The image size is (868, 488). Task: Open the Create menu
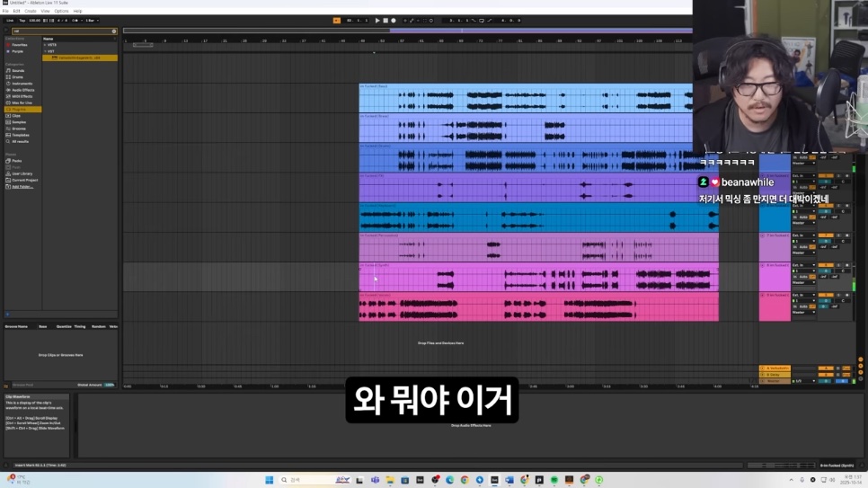coord(31,11)
